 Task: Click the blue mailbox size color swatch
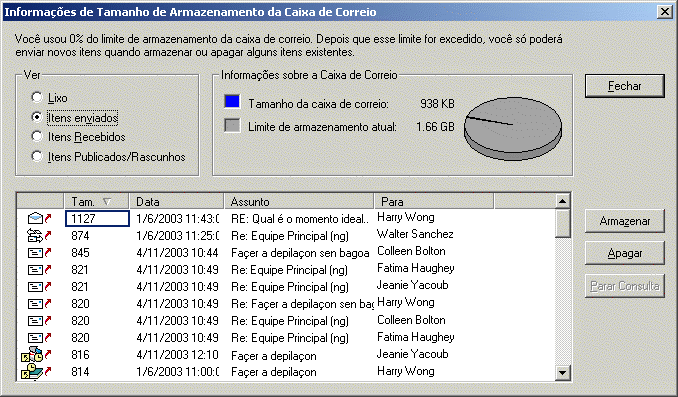tap(232, 102)
